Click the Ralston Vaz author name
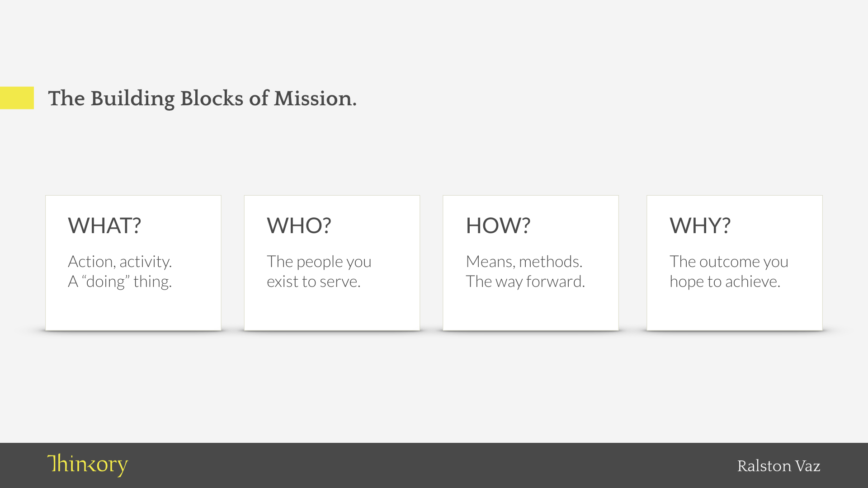The width and height of the screenshot is (868, 488). coord(778,466)
